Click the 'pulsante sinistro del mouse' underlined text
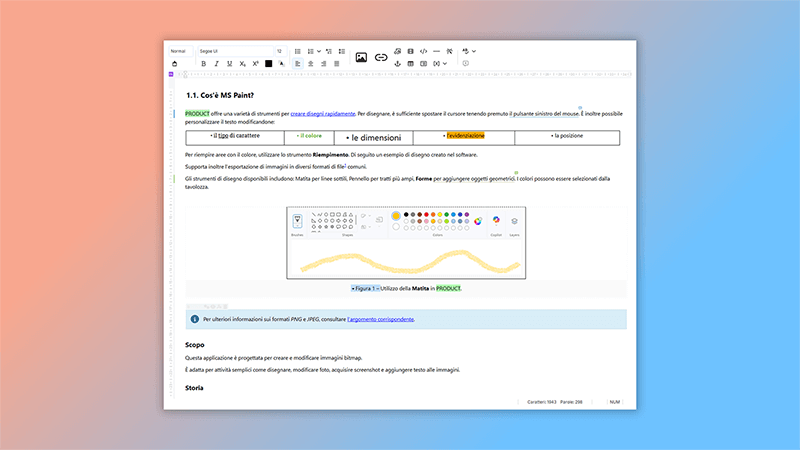This screenshot has height=450, width=800. tap(546, 114)
